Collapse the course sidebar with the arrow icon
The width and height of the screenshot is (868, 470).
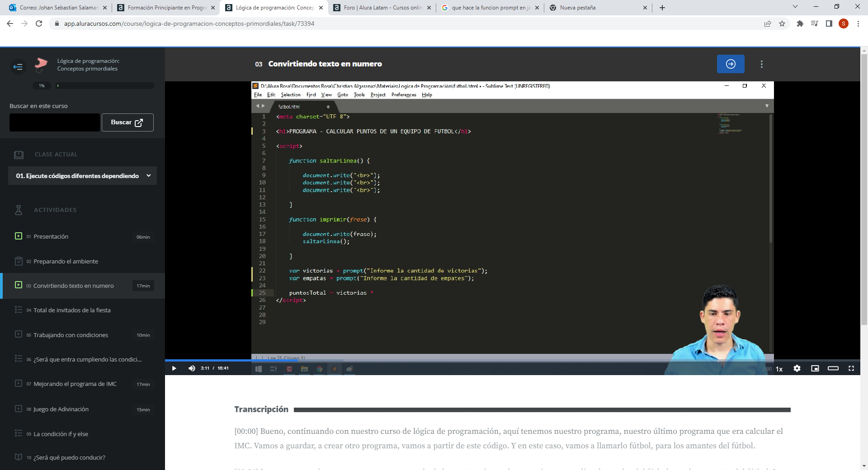(x=18, y=67)
